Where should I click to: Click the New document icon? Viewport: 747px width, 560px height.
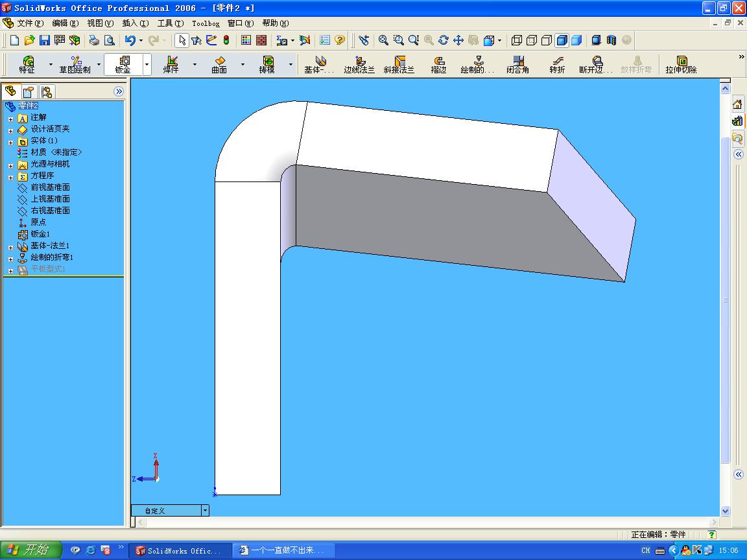pos(14,40)
